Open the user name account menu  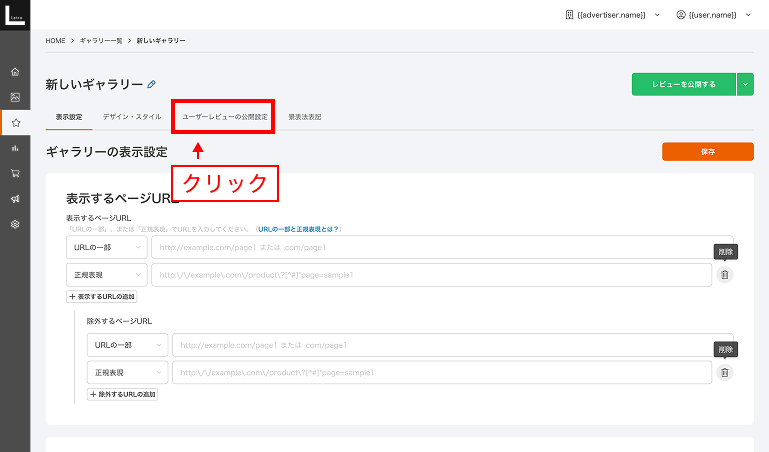pyautogui.click(x=713, y=15)
